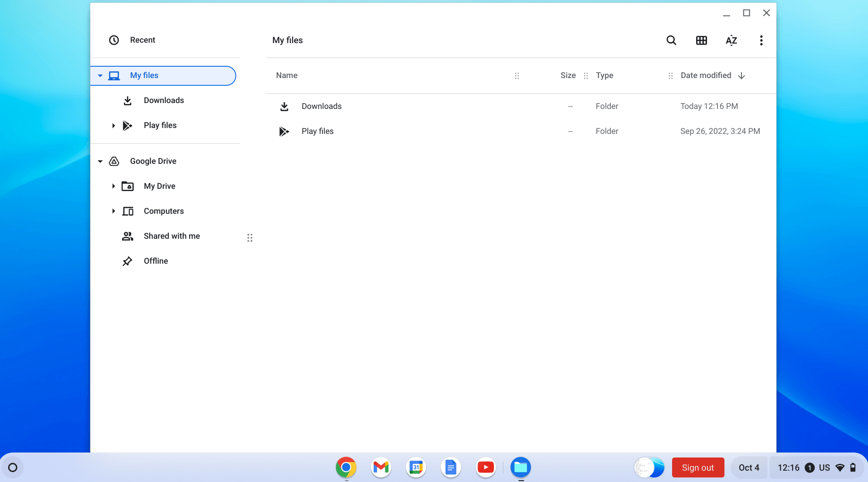This screenshot has height=482, width=868.
Task: Open Gmail from the shelf
Action: click(381, 467)
